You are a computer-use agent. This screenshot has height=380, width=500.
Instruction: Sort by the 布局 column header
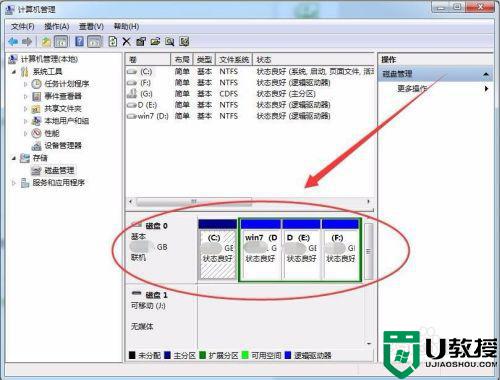[182, 60]
